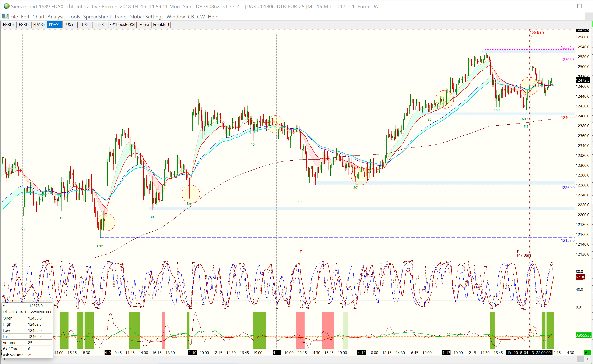The width and height of the screenshot is (593, 364).
Task: Select the Forex chart tab
Action: tap(144, 25)
